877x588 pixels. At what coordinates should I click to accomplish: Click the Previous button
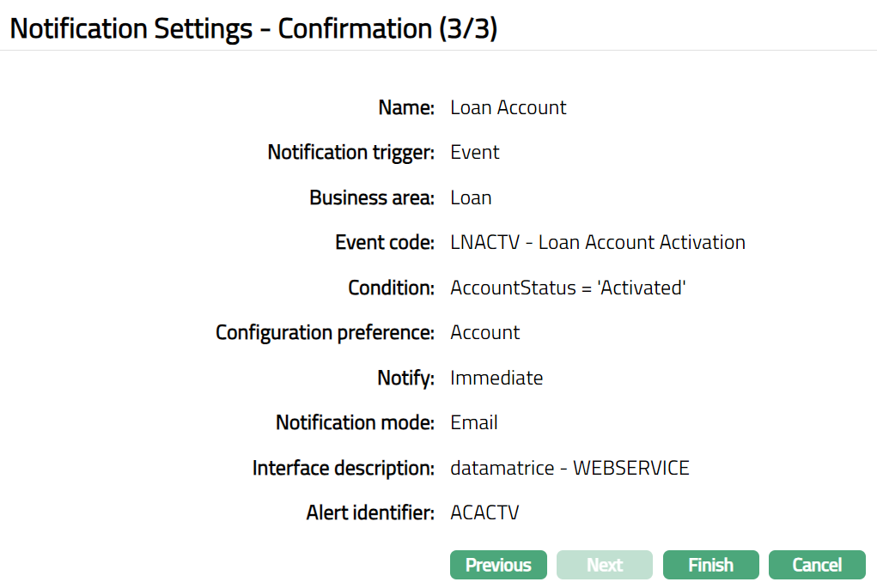point(498,565)
